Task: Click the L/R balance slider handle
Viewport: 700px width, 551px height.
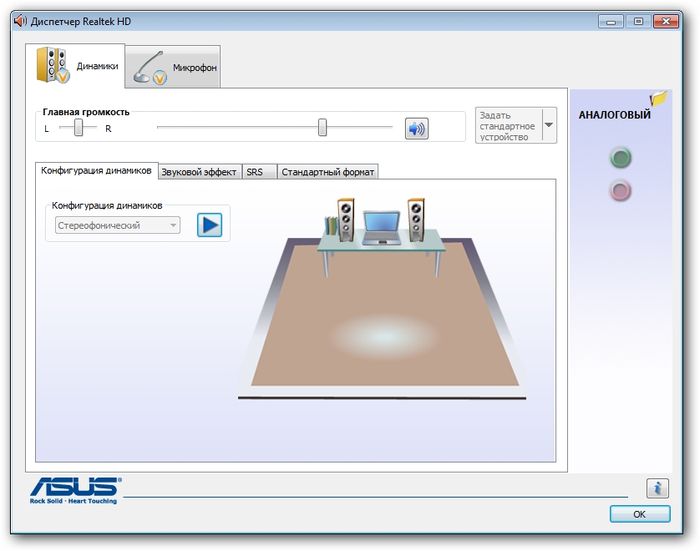Action: (x=78, y=127)
